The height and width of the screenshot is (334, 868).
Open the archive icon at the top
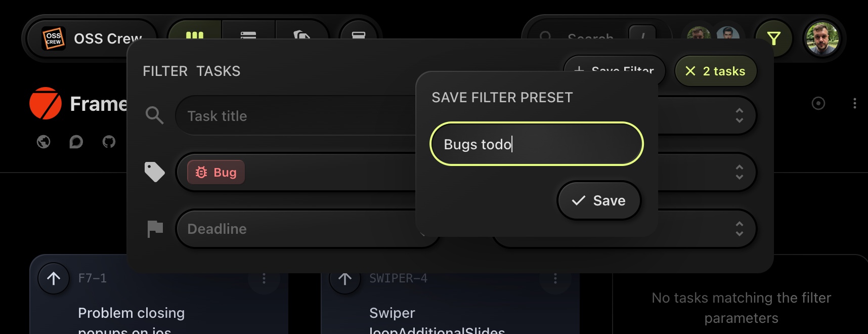click(x=359, y=35)
